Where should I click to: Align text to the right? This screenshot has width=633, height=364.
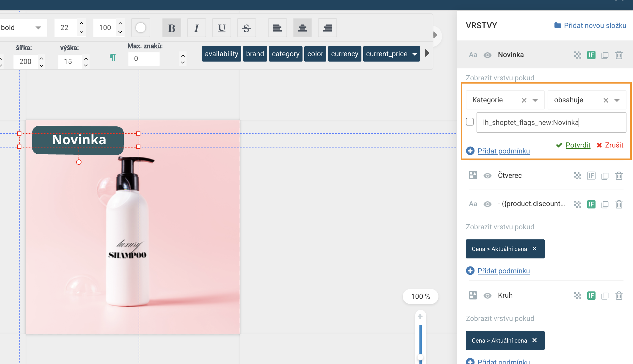(327, 28)
